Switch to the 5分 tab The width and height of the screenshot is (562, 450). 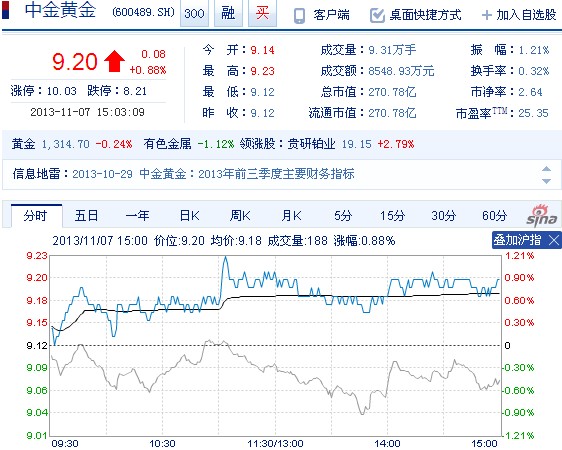(343, 216)
